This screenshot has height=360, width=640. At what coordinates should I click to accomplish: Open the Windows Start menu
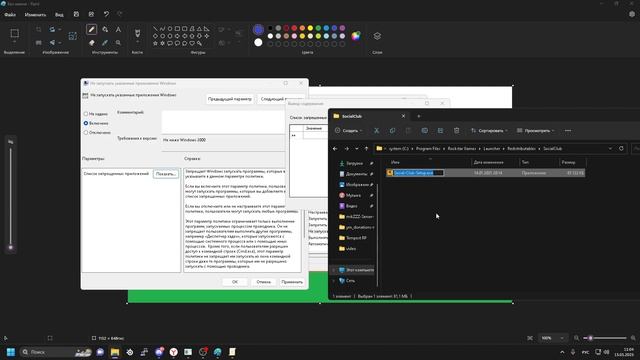click(x=11, y=352)
